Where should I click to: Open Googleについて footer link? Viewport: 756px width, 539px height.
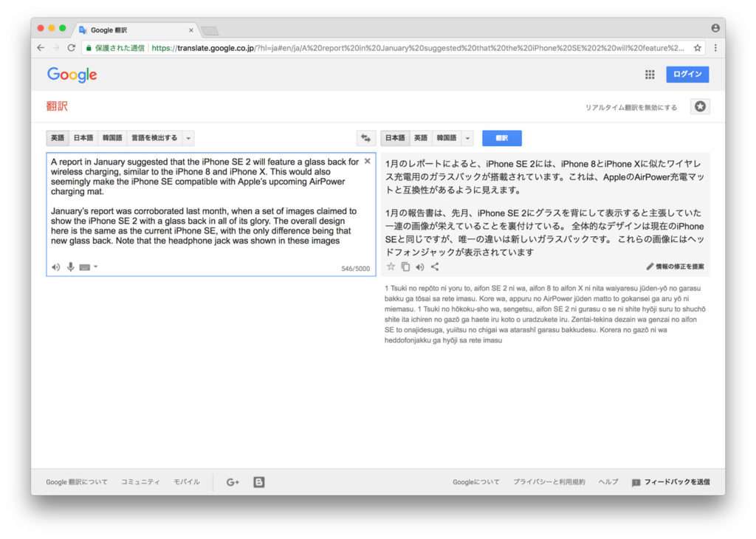[476, 481]
